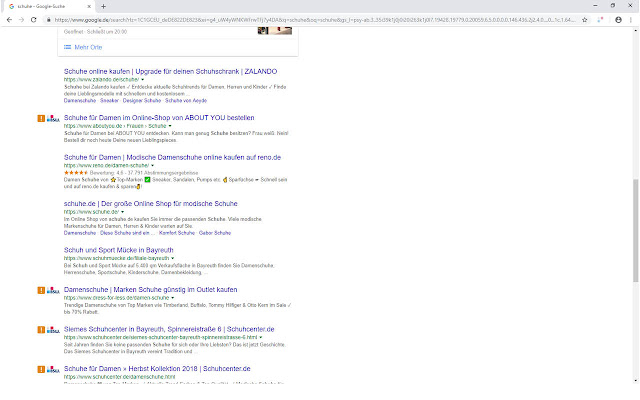Open the 'Damenschuhe' sitelink under Zalando

coord(80,100)
